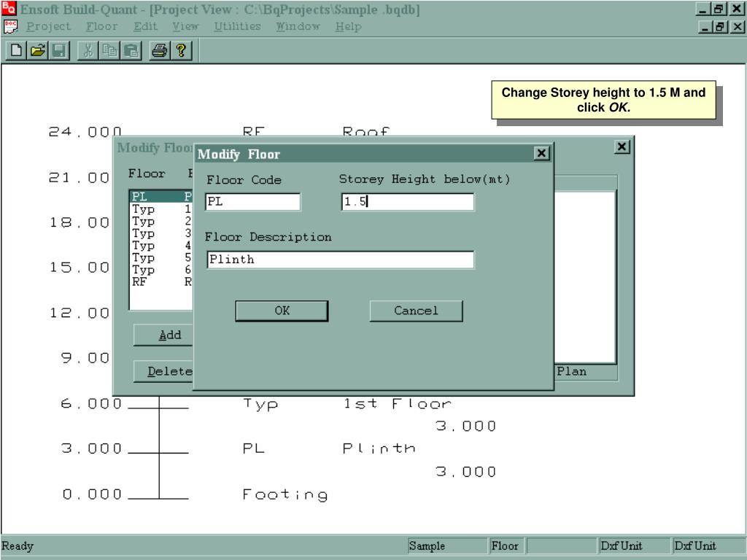Viewport: 747px width, 560px height.
Task: Select the PL row in floor list
Action: point(161,197)
